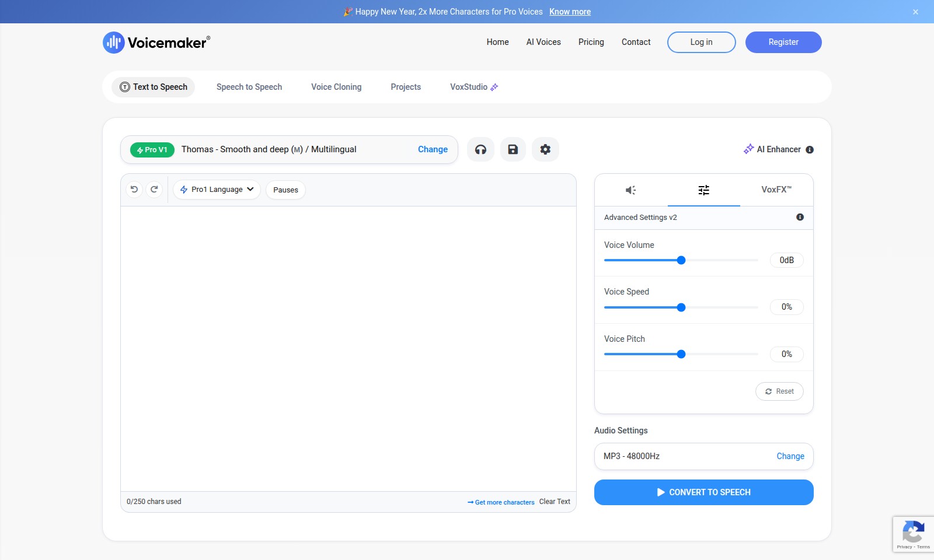This screenshot has width=934, height=560.
Task: Select the Text to Speech tab
Action: click(154, 87)
